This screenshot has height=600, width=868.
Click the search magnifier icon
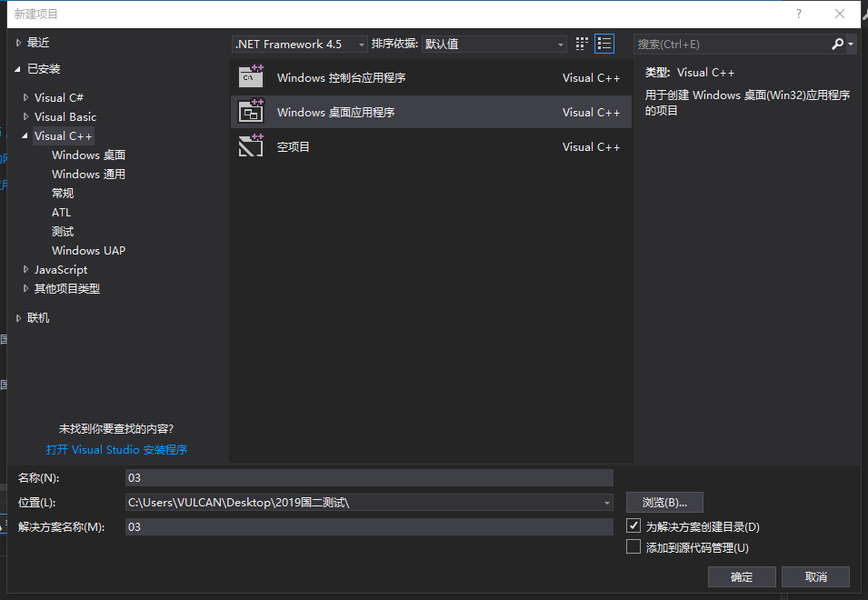point(838,44)
